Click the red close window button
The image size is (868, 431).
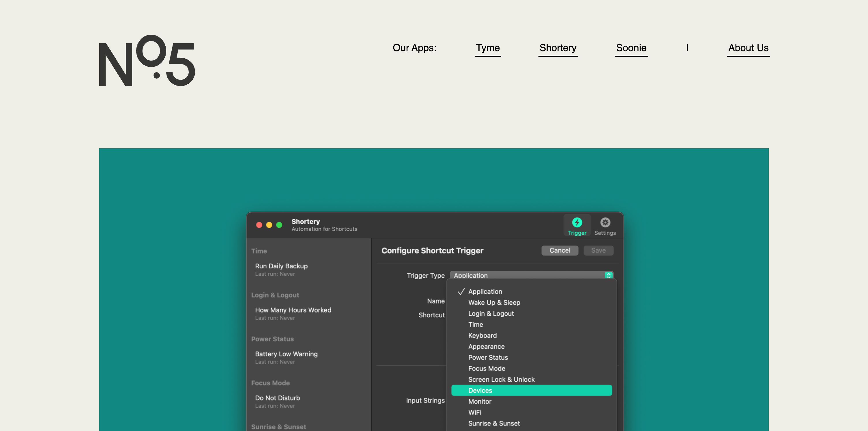click(259, 225)
